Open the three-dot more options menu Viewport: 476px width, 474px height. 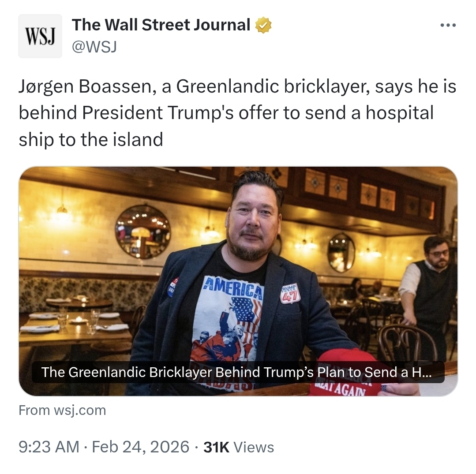448,25
